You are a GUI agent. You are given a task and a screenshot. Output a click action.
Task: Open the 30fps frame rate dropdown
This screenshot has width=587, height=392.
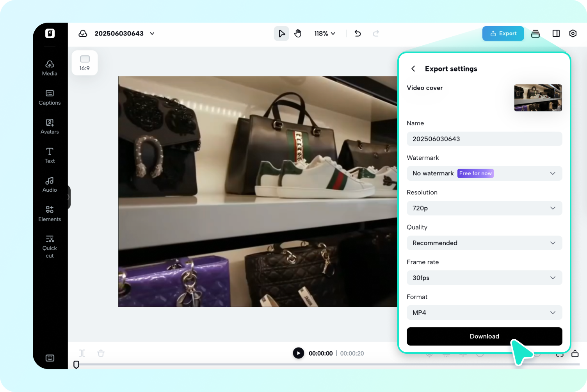pos(484,278)
